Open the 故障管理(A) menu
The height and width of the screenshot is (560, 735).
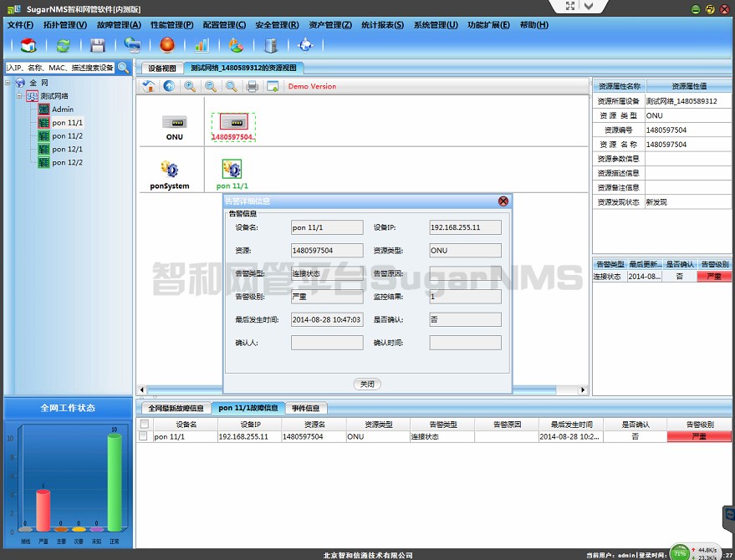coord(119,25)
